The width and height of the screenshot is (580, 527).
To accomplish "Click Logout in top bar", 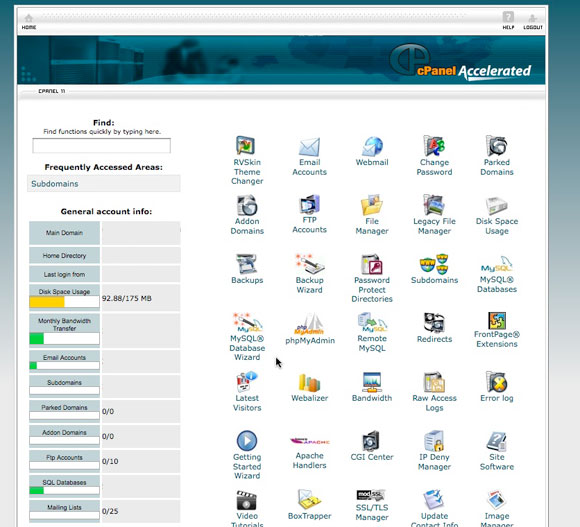I will coord(533,22).
